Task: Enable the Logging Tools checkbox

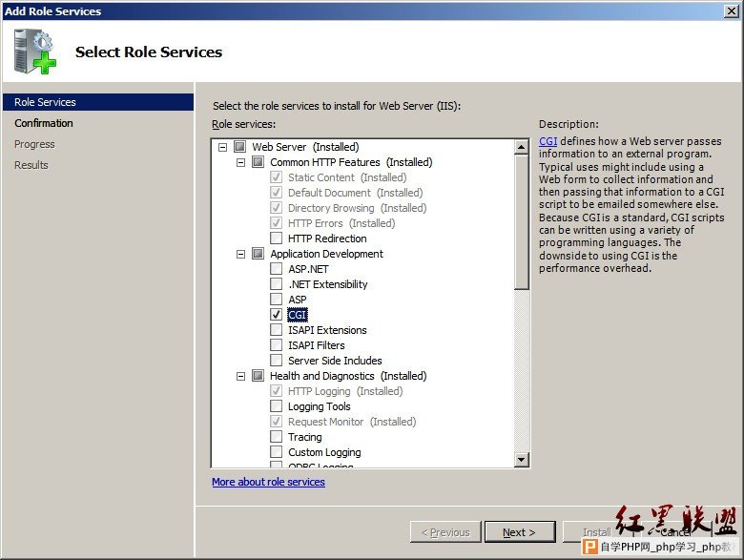Action: point(277,405)
